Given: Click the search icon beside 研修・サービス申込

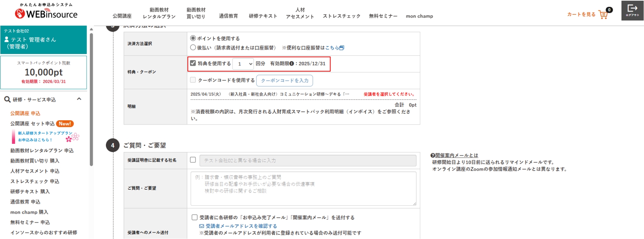Looking at the screenshot, I should click(7, 99).
